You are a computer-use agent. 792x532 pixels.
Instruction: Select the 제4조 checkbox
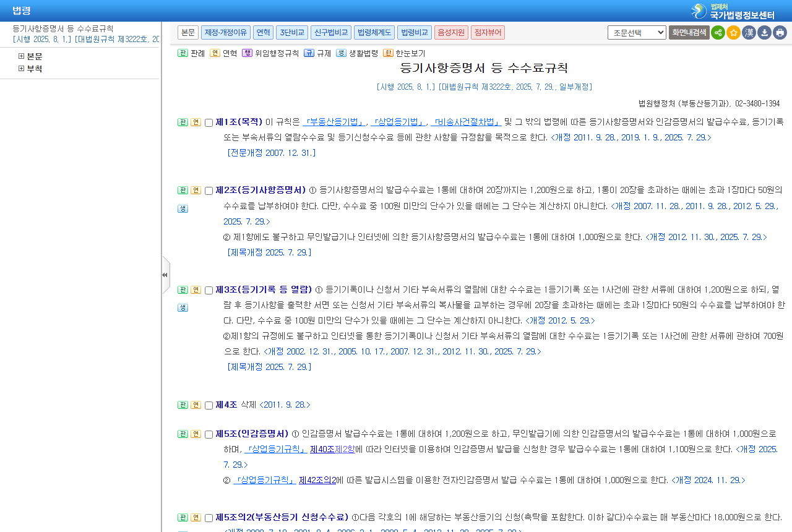209,405
